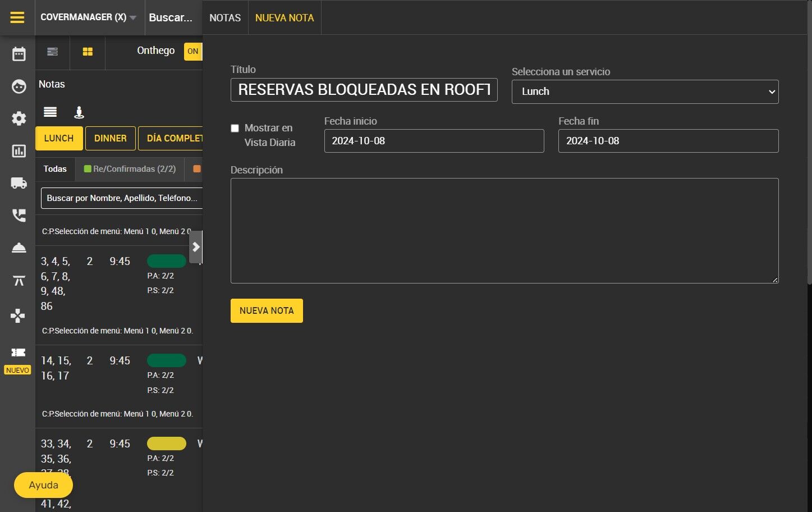Submit with the yellow NUEVA NOTA button
The width and height of the screenshot is (812, 512).
tap(267, 310)
